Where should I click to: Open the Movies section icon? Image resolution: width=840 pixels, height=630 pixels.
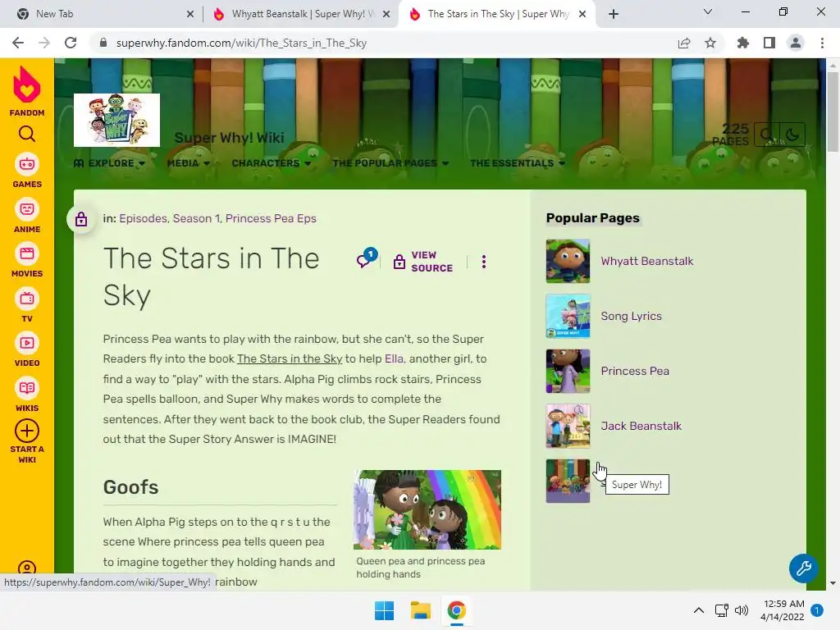(27, 253)
